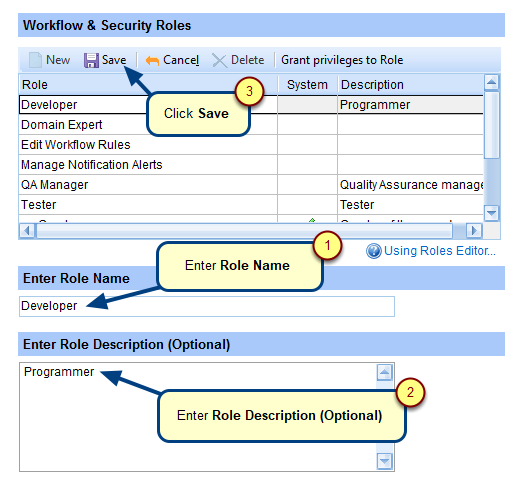Click the blue help question mark icon
The image size is (522, 481).
[373, 251]
